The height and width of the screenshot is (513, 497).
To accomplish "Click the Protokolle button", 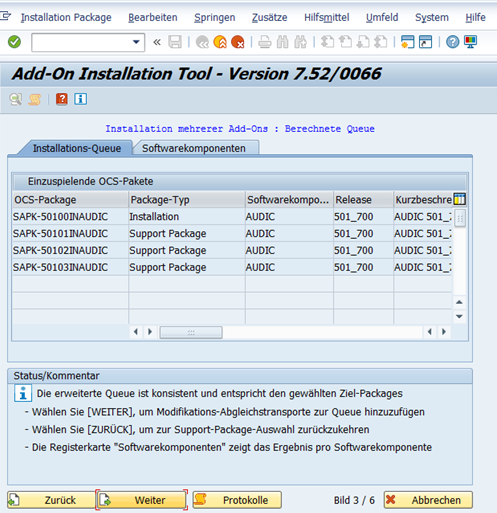I will (237, 500).
